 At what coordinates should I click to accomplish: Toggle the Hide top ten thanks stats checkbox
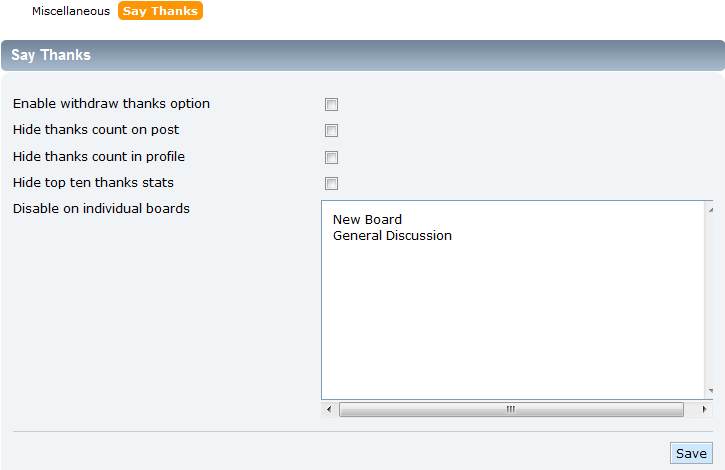point(332,183)
